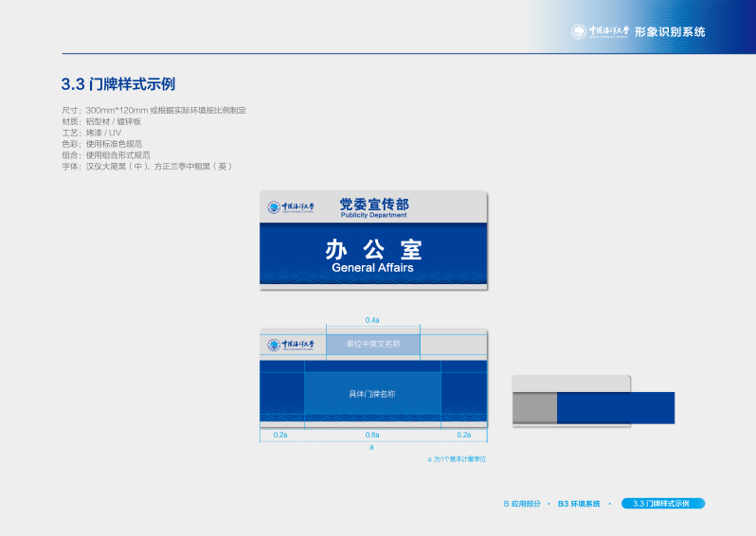This screenshot has width=756, height=536.
Task: Click the section title 3.3 门牌样式示例
Action: (118, 83)
